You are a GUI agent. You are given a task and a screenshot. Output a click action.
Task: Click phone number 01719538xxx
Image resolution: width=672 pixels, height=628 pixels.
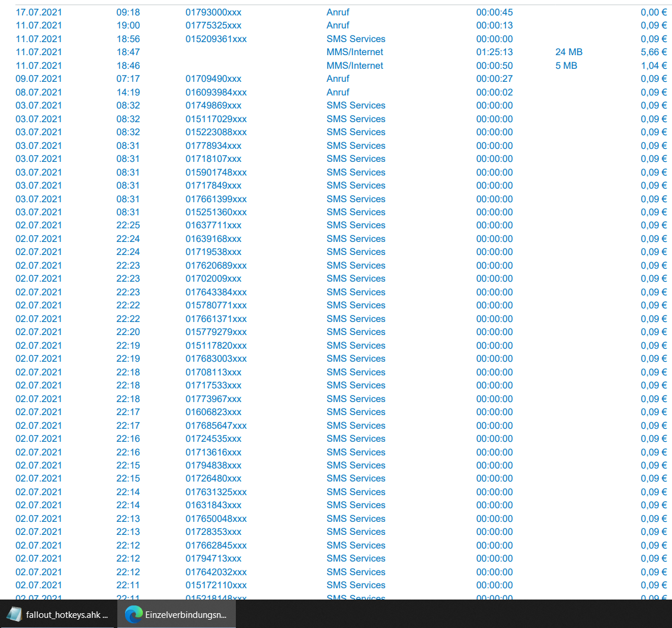tap(213, 251)
